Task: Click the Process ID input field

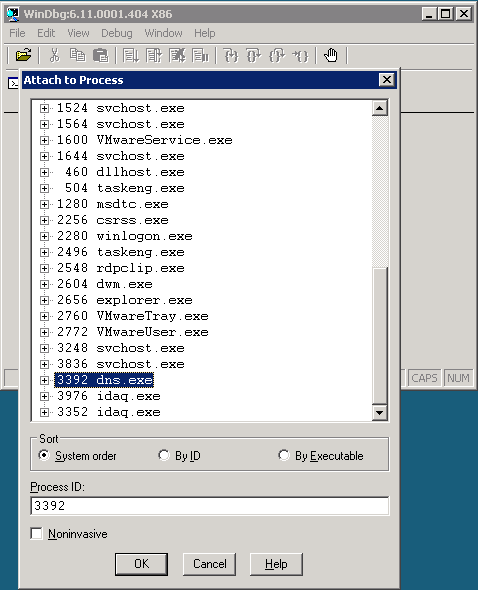Action: (x=209, y=506)
